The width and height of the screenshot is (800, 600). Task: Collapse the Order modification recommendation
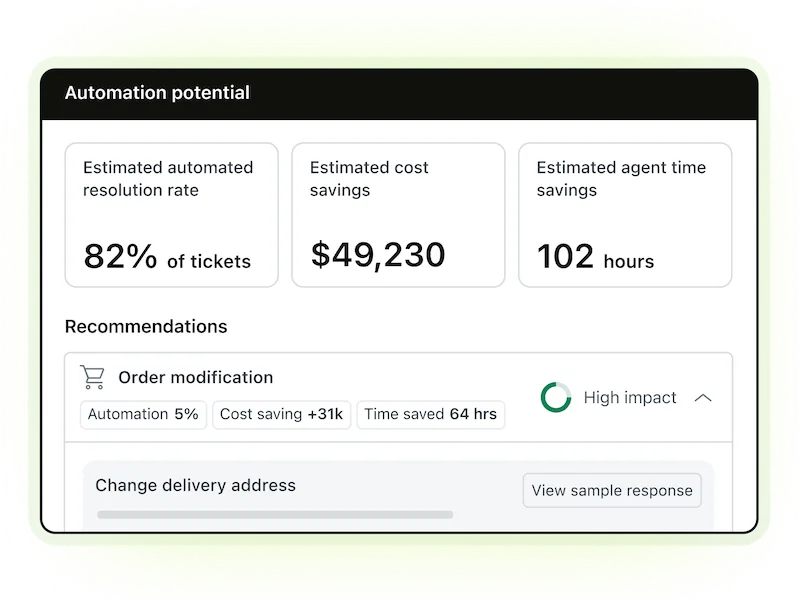tap(705, 397)
